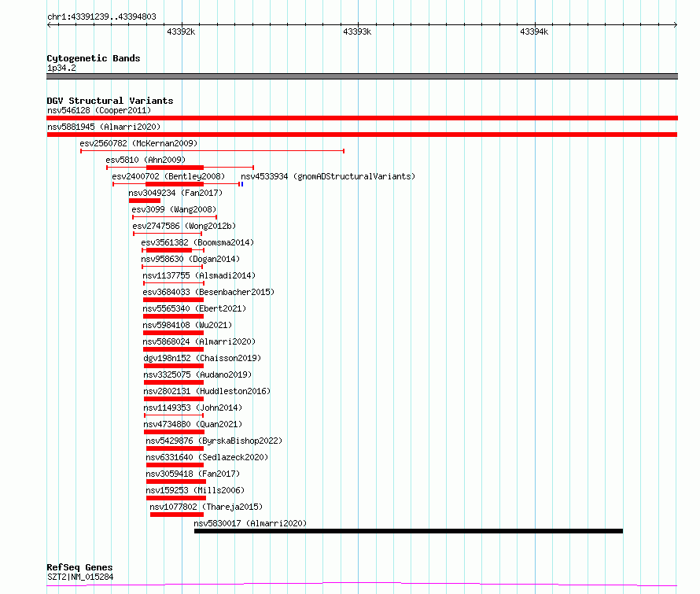Click the 43392k ruler label

[181, 31]
